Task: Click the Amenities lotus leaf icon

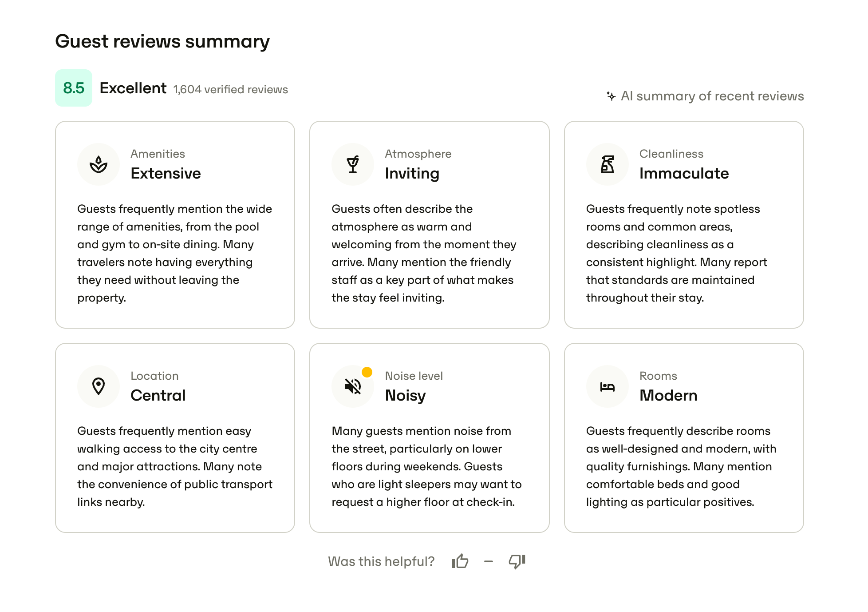Action: 99,164
